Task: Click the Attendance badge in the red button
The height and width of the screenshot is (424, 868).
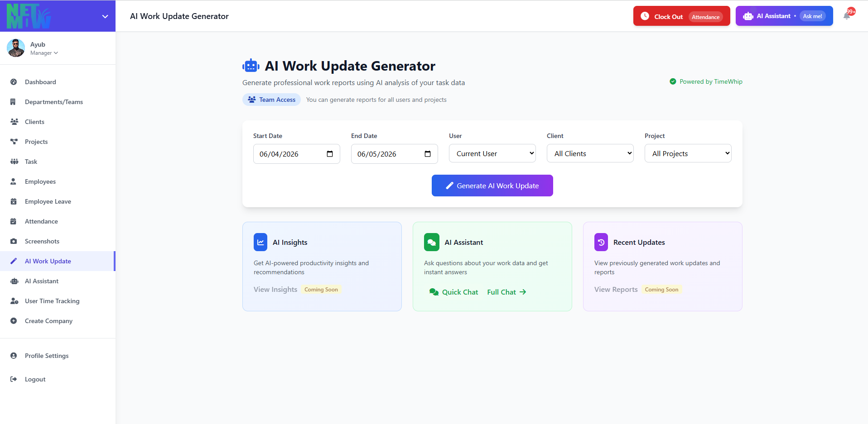Action: [705, 17]
